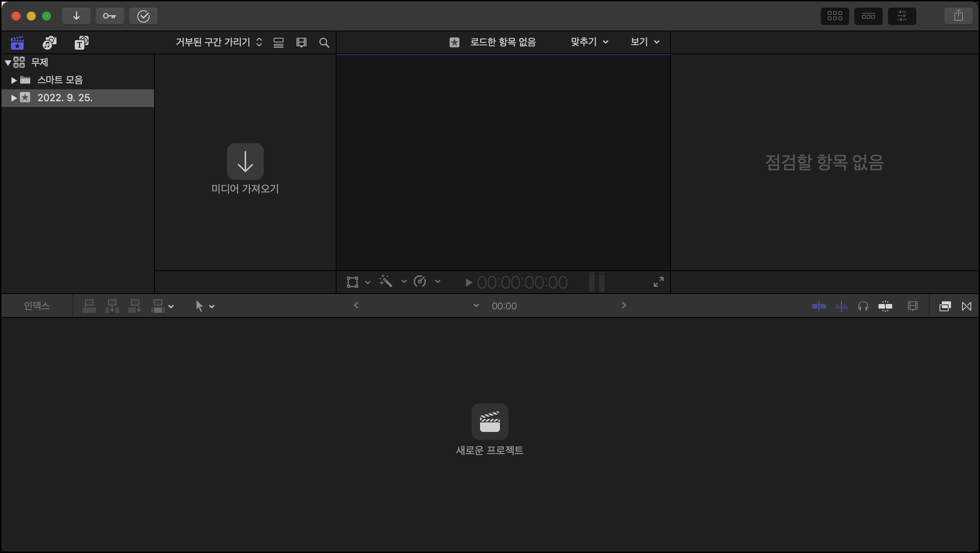Enable solo audio with the headphones icon

[863, 306]
